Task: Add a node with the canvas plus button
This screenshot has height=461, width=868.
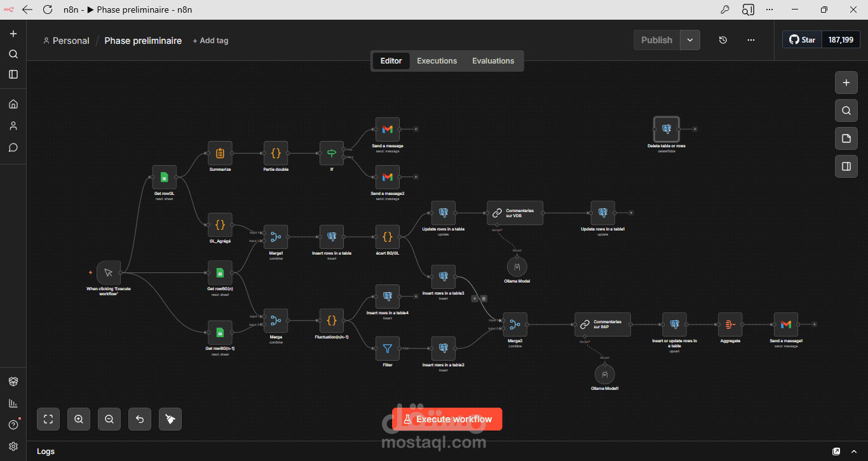Action: pyautogui.click(x=846, y=83)
